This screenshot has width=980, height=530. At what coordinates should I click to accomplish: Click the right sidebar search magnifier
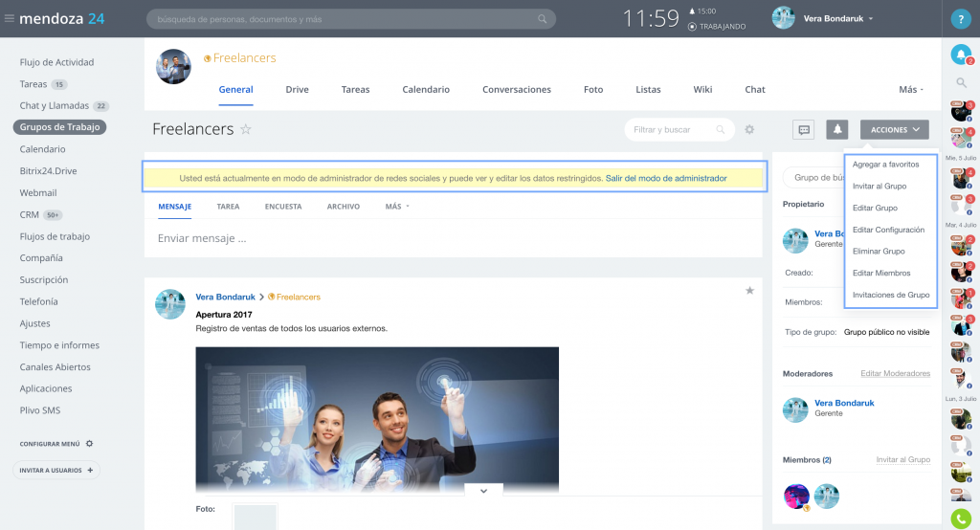(961, 82)
